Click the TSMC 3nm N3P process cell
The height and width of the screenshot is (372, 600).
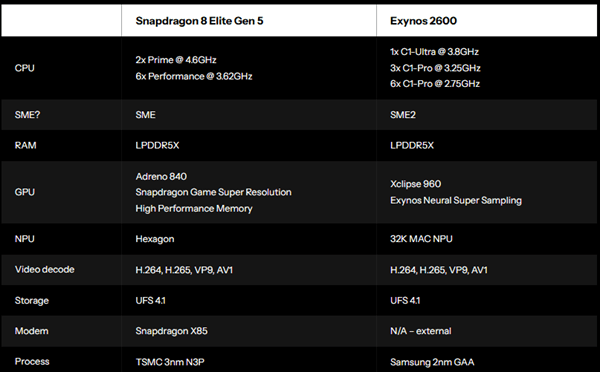point(170,362)
